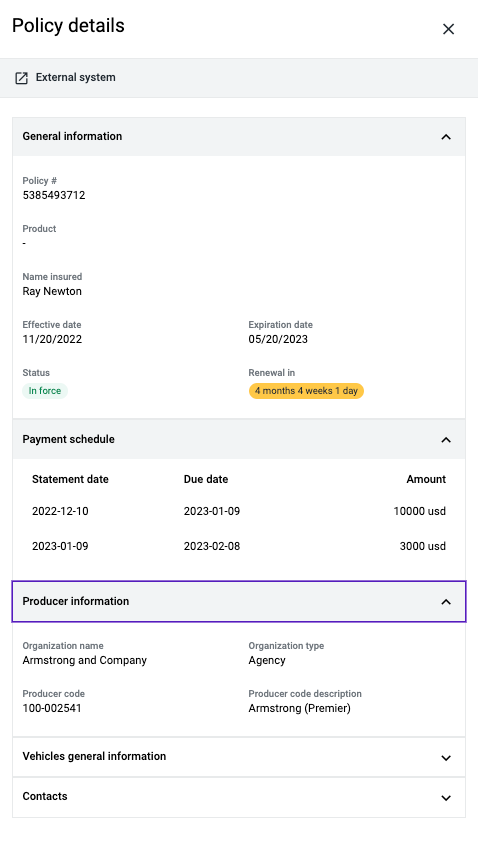The width and height of the screenshot is (478, 865).
Task: Collapse the Payment schedule chevron
Action: click(x=446, y=440)
